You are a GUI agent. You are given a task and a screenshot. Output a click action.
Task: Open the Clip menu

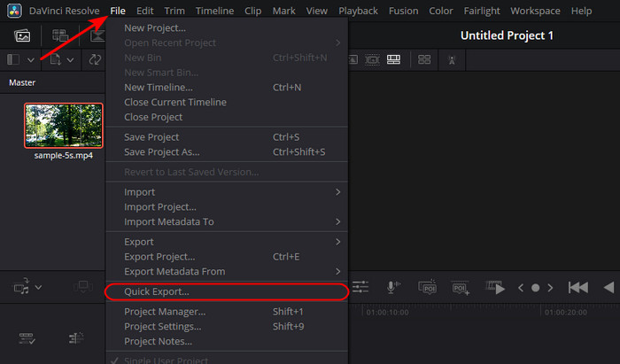pyautogui.click(x=252, y=11)
